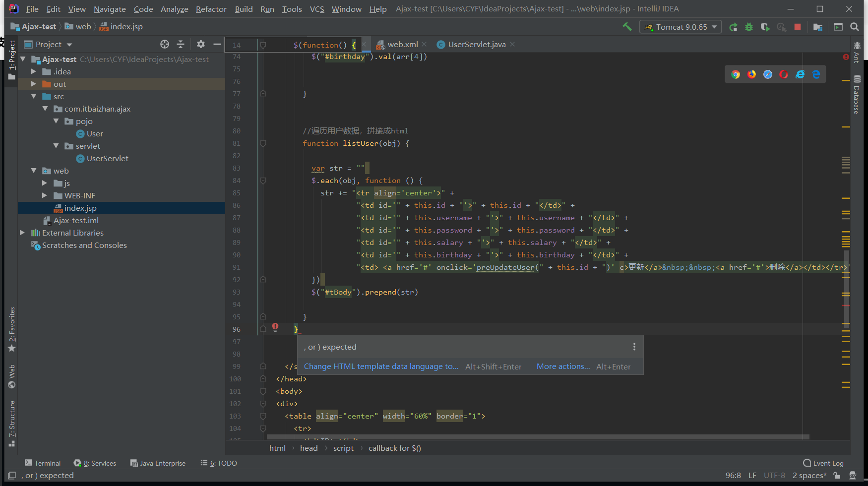868x486 pixels.
Task: Click the inspections profile icon in status bar
Action: [x=853, y=476]
